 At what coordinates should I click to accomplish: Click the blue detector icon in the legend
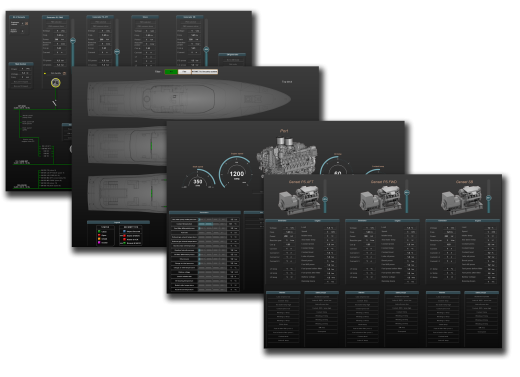pos(124,231)
